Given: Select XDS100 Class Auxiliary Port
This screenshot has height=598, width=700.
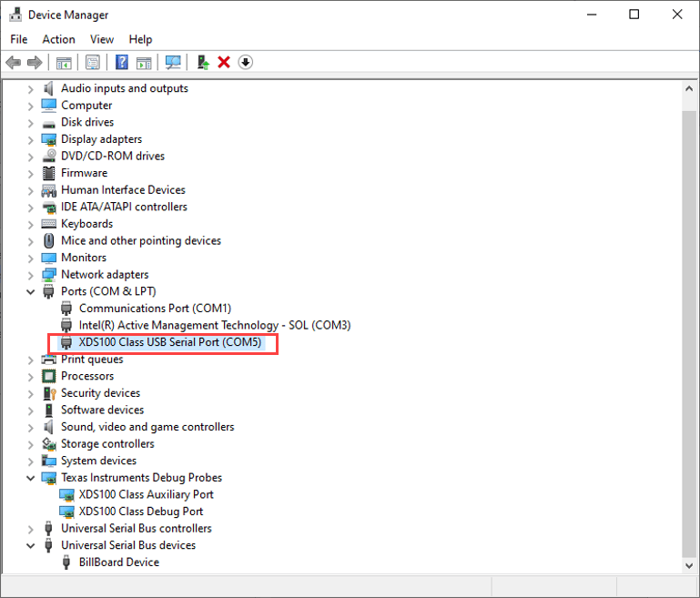Looking at the screenshot, I should click(x=146, y=494).
